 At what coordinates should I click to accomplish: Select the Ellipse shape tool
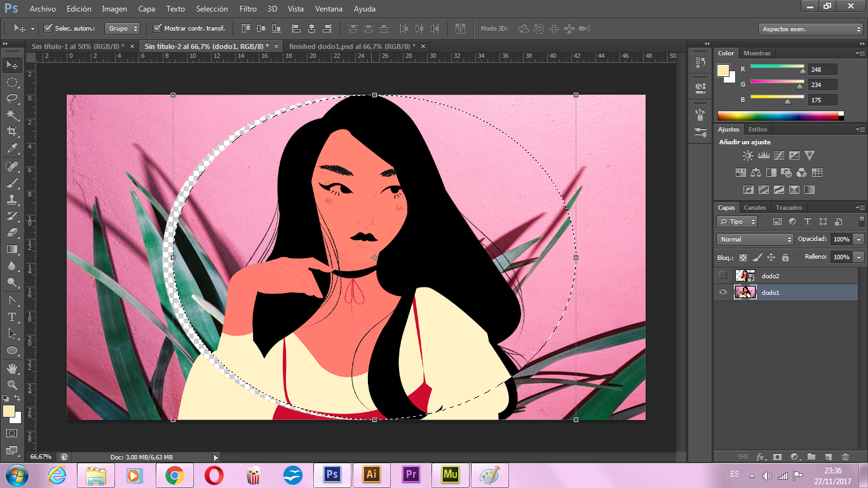point(11,350)
